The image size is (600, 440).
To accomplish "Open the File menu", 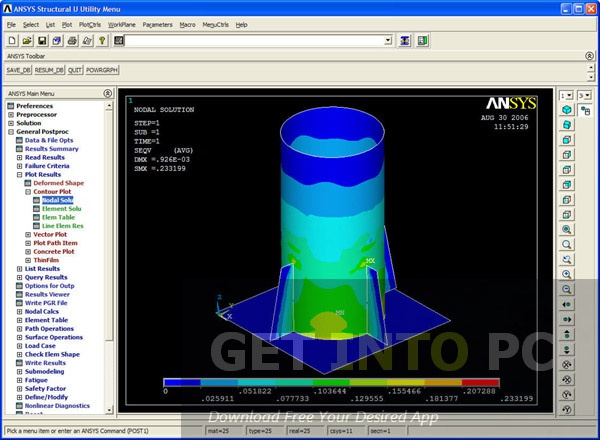I will point(11,24).
